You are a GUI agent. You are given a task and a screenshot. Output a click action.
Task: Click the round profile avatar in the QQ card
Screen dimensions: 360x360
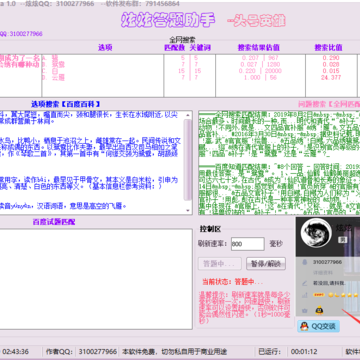pyautogui.click(x=316, y=234)
